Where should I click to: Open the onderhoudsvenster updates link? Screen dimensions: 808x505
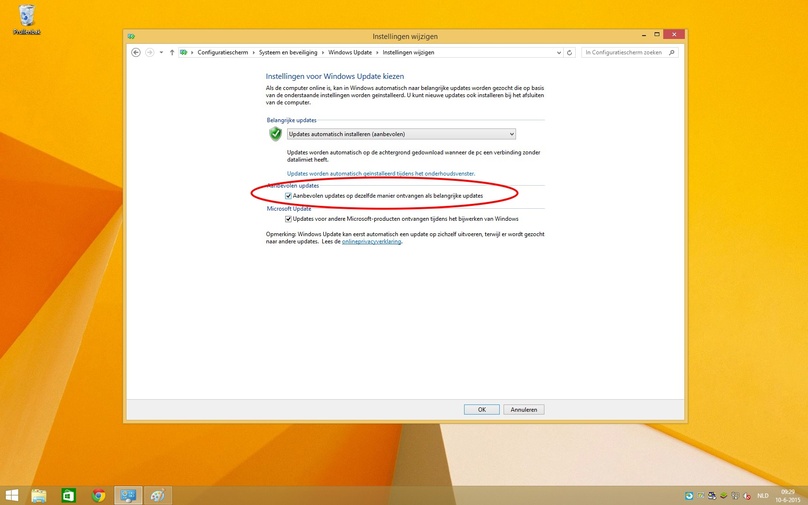coord(381,174)
